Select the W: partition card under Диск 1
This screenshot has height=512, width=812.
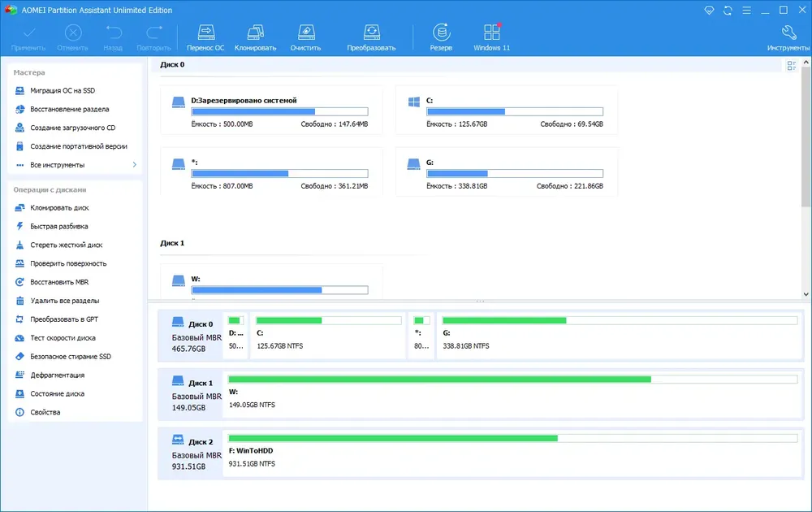point(271,282)
